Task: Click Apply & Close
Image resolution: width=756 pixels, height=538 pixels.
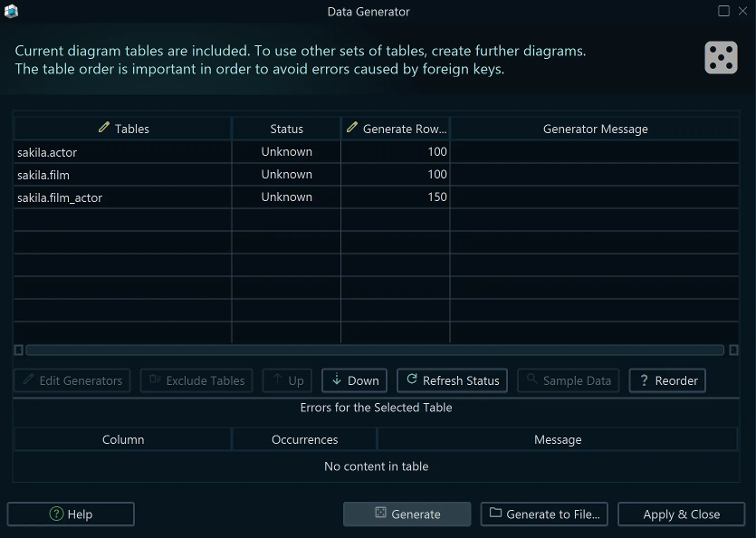Action: 681,514
